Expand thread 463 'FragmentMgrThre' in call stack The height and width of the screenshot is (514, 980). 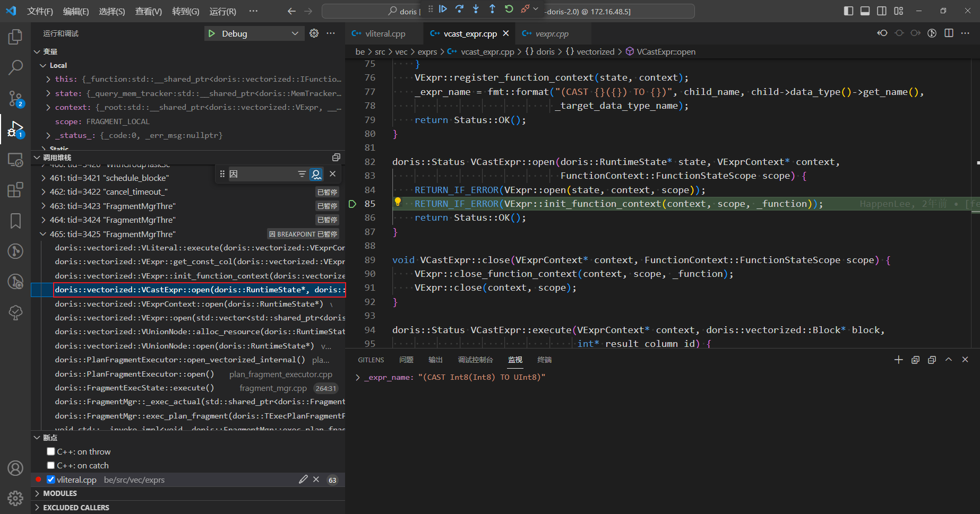(44, 206)
